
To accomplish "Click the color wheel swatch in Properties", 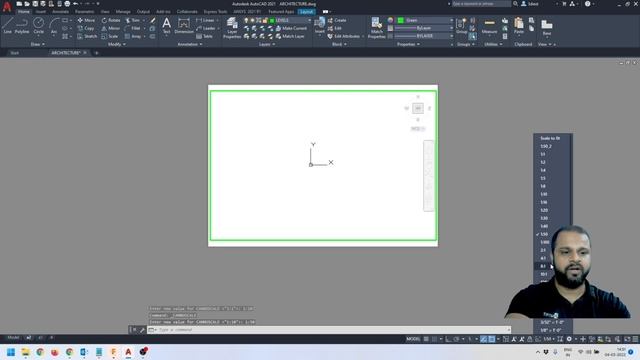I will click(390, 20).
